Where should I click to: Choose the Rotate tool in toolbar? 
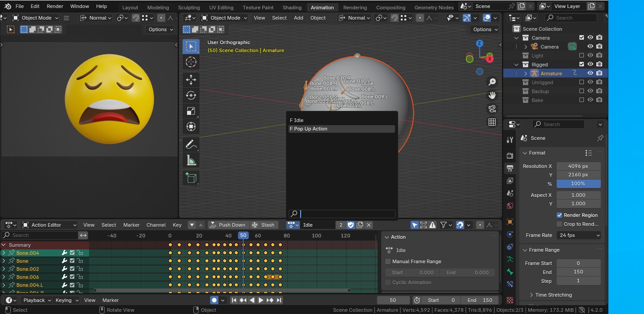191,95
